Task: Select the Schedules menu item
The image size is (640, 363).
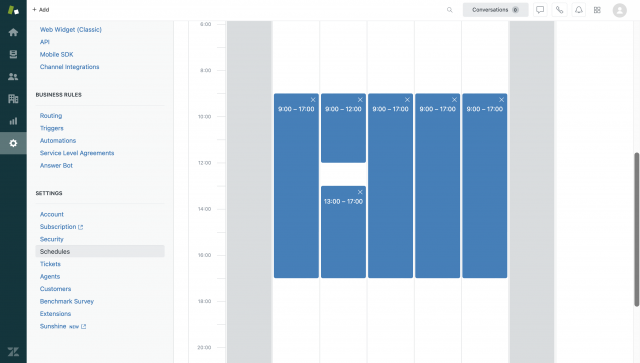Action: 100,252
